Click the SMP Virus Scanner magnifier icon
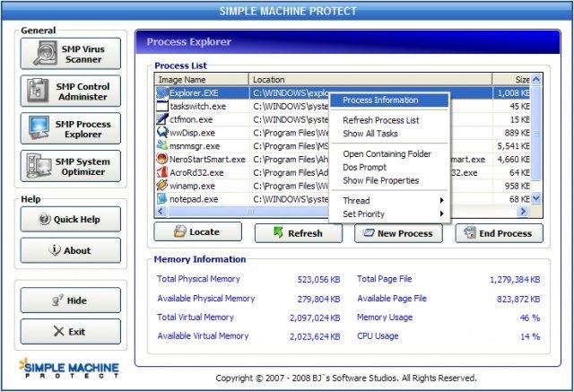This screenshot has width=574, height=392. pos(45,54)
